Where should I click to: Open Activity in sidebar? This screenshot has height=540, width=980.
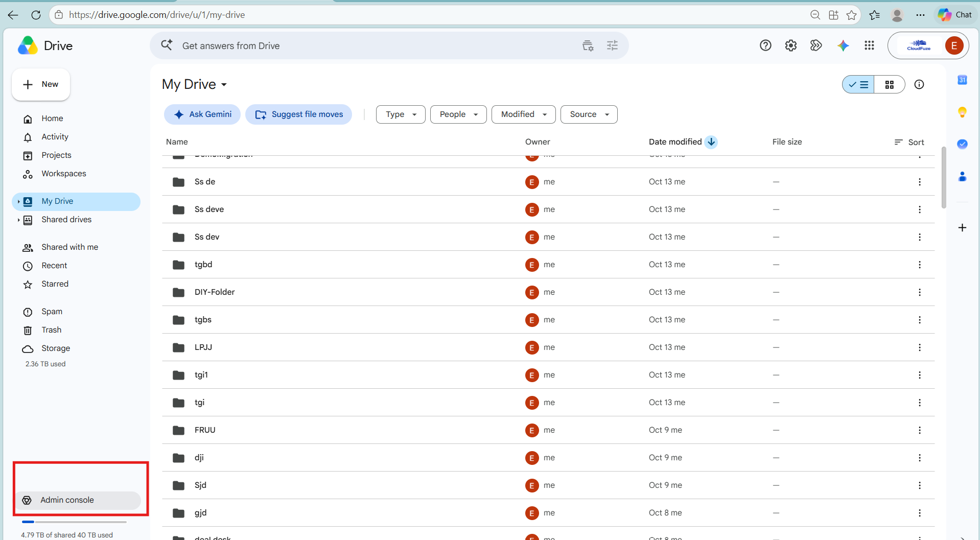pyautogui.click(x=55, y=137)
